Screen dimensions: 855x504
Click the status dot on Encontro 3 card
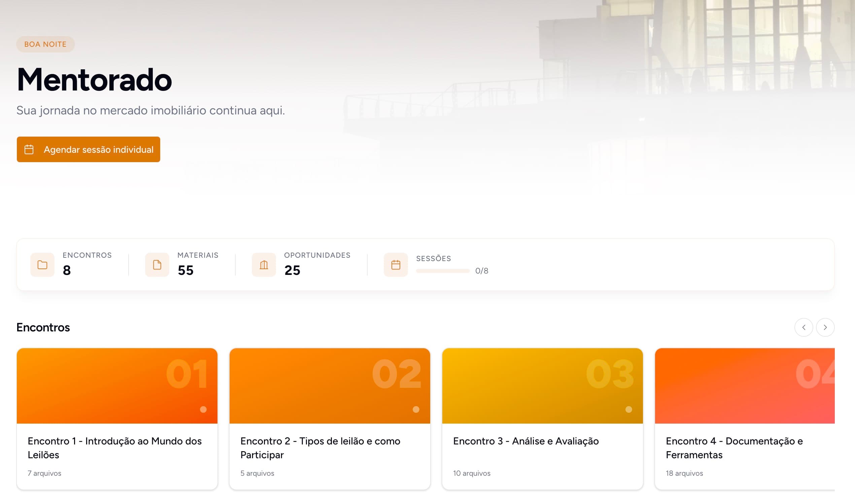pos(629,409)
